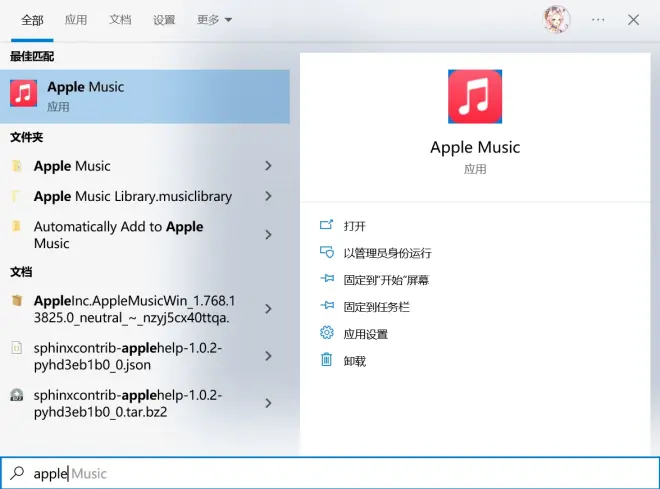Expand Apple Music Library.musiclibrary arrow
This screenshot has height=489, width=660.
click(268, 196)
